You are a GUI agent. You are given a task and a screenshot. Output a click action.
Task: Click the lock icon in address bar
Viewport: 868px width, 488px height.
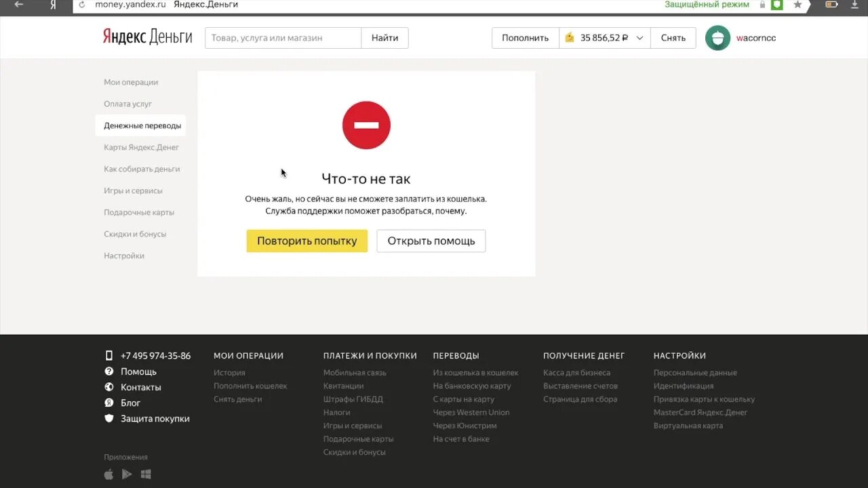click(x=762, y=4)
